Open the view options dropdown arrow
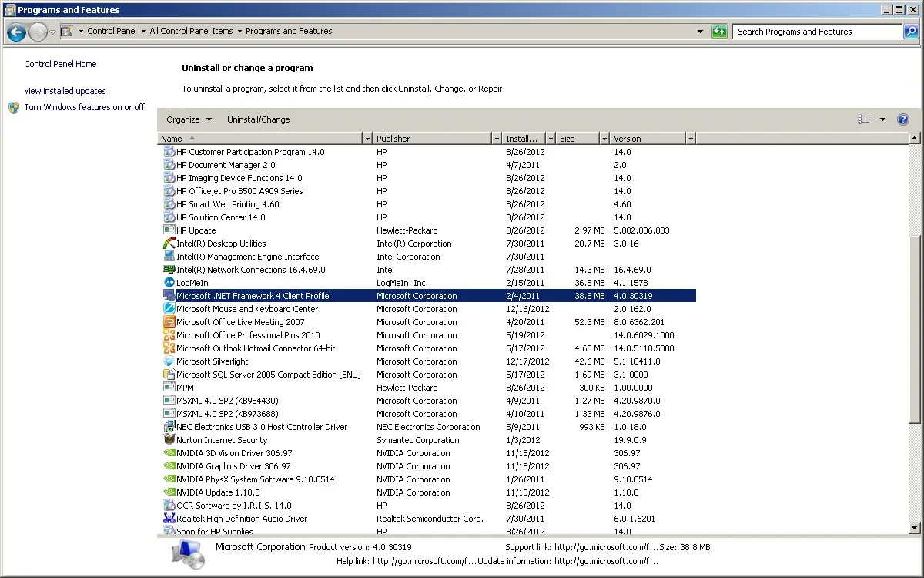This screenshot has width=924, height=578. point(882,119)
